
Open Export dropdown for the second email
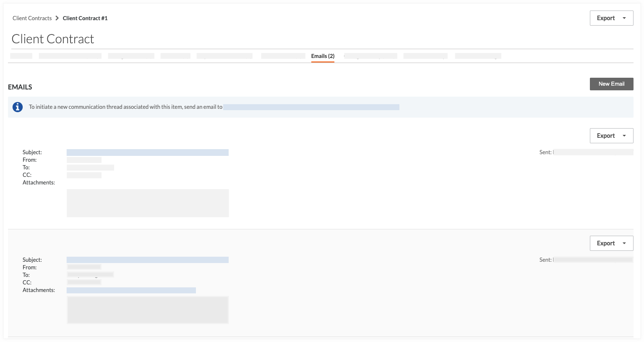click(x=611, y=243)
